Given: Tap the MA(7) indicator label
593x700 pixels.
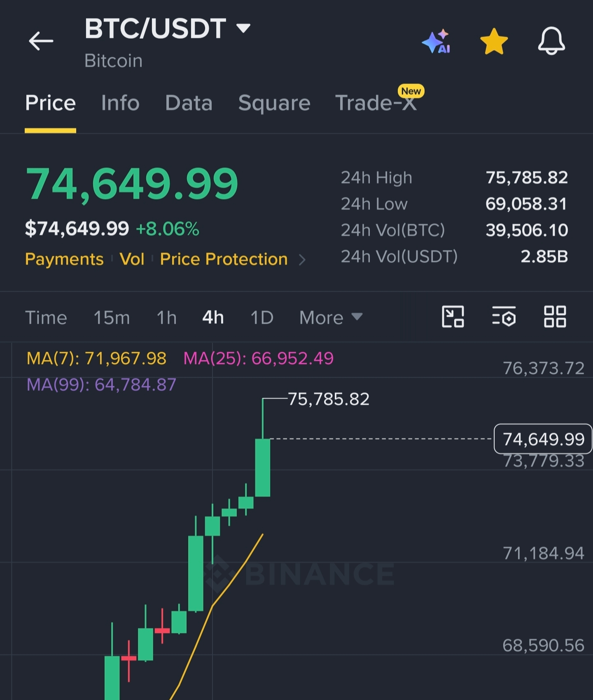Looking at the screenshot, I should point(96,358).
